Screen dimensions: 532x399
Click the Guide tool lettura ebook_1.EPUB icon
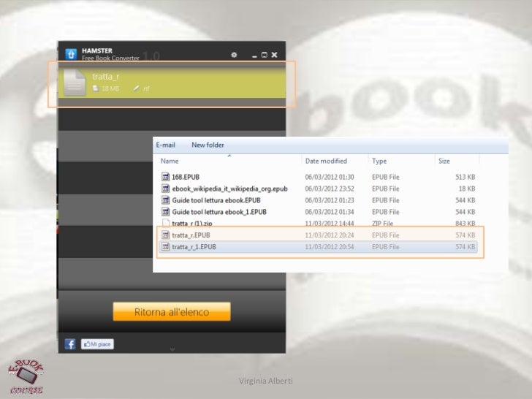[x=165, y=212]
